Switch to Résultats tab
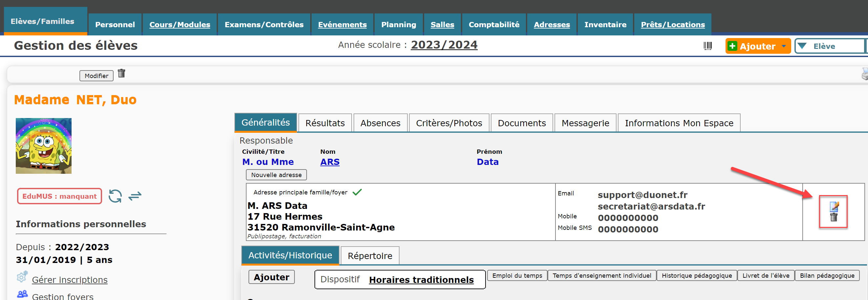This screenshot has height=300, width=868. [325, 123]
